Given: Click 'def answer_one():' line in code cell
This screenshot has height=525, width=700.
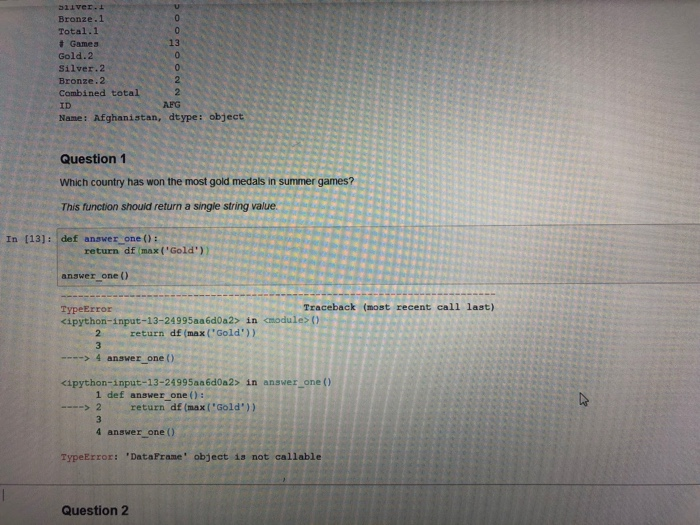Looking at the screenshot, I should [109, 239].
